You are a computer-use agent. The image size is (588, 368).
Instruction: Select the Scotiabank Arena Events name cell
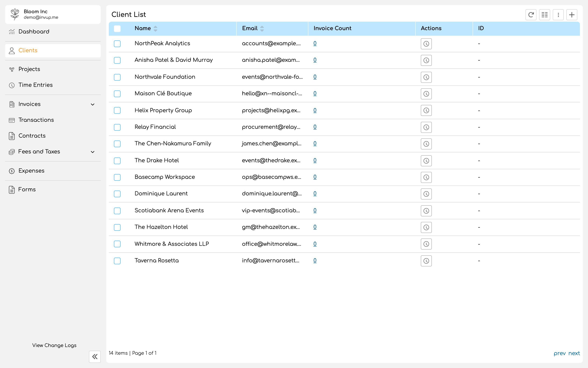click(x=169, y=210)
